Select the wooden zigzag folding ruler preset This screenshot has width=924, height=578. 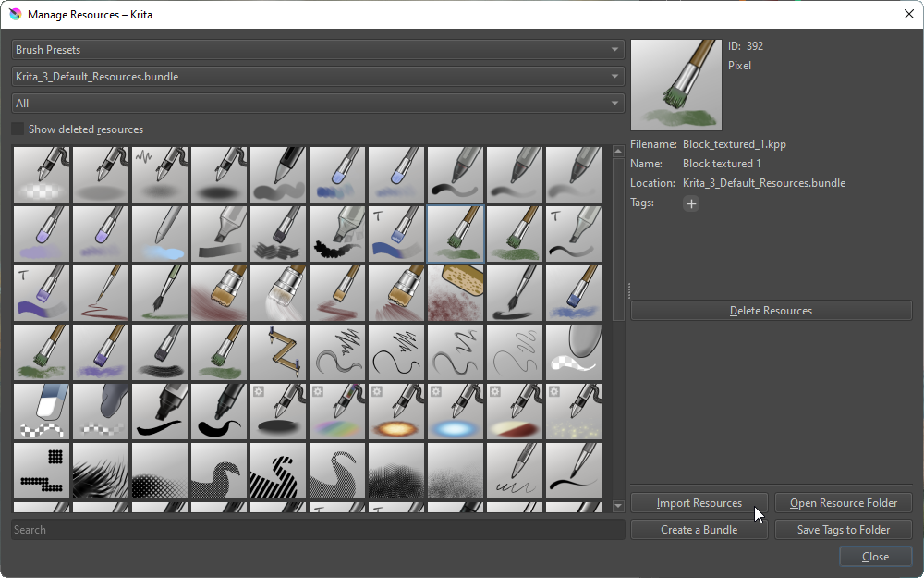pos(278,351)
